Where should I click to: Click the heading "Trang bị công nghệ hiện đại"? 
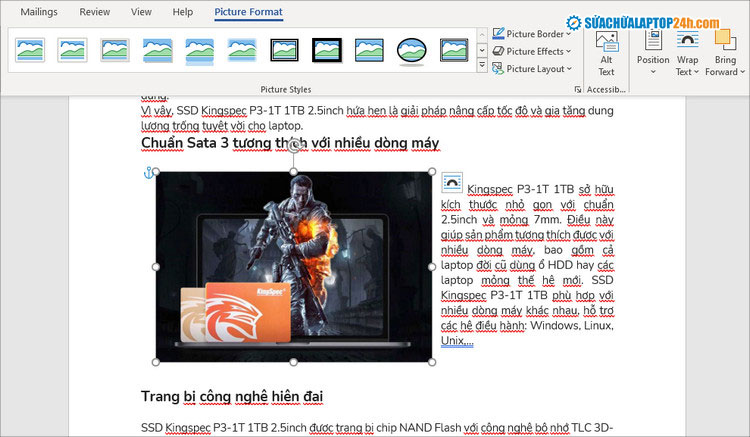(232, 396)
